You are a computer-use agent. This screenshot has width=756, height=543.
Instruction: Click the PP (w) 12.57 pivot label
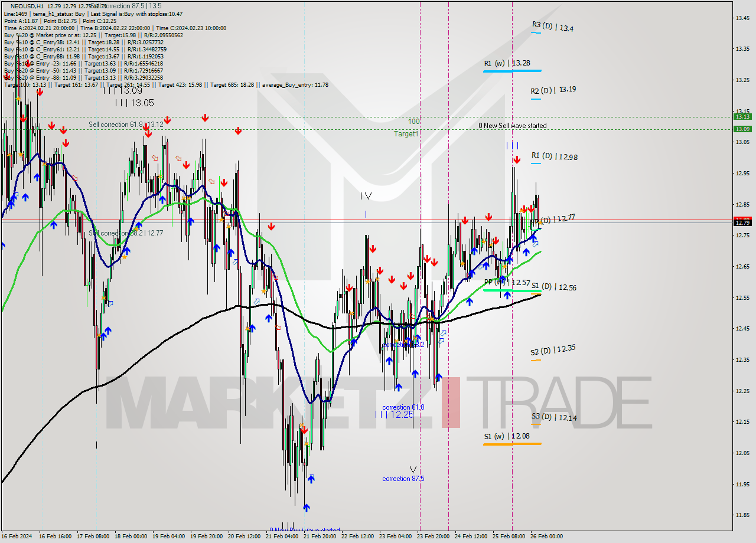pyautogui.click(x=507, y=283)
